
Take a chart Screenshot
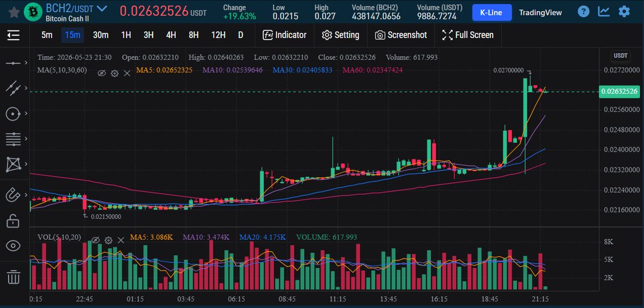coord(401,35)
